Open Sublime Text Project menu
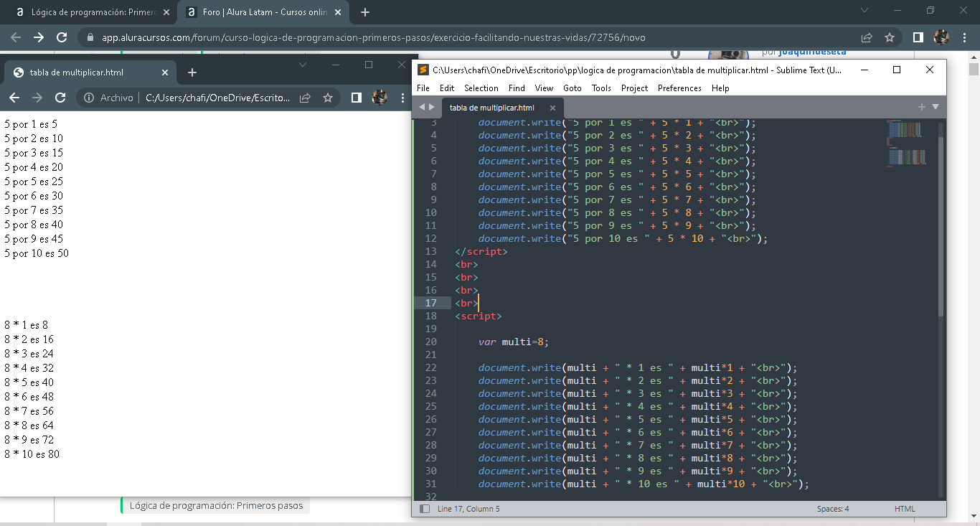 coord(634,88)
